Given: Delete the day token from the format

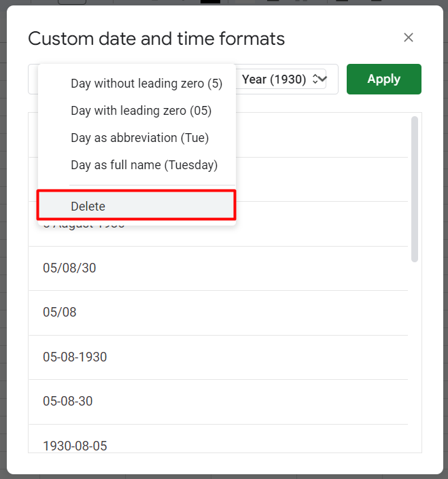Looking at the screenshot, I should [x=136, y=206].
